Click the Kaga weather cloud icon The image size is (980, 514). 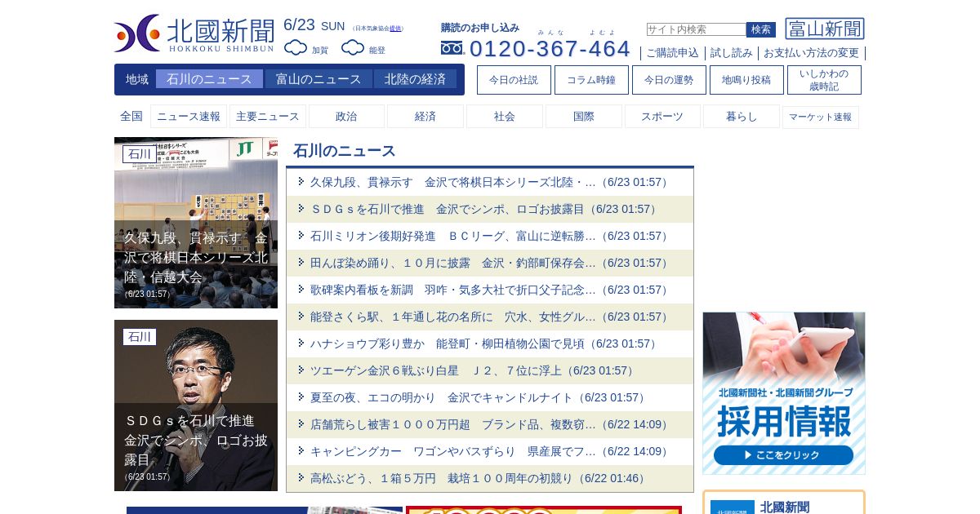click(296, 48)
